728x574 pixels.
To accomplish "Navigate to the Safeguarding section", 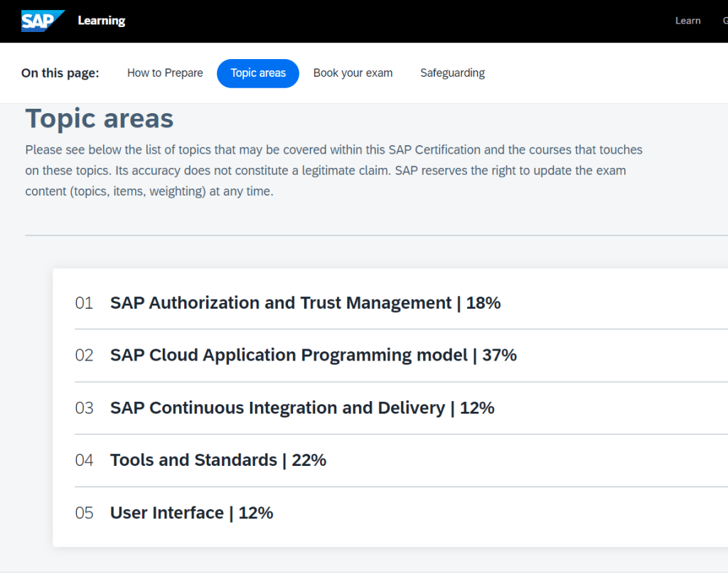I will pyautogui.click(x=452, y=73).
